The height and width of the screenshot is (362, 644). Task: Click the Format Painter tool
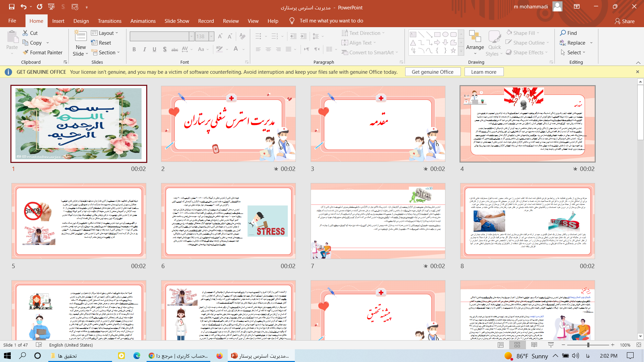[43, 53]
